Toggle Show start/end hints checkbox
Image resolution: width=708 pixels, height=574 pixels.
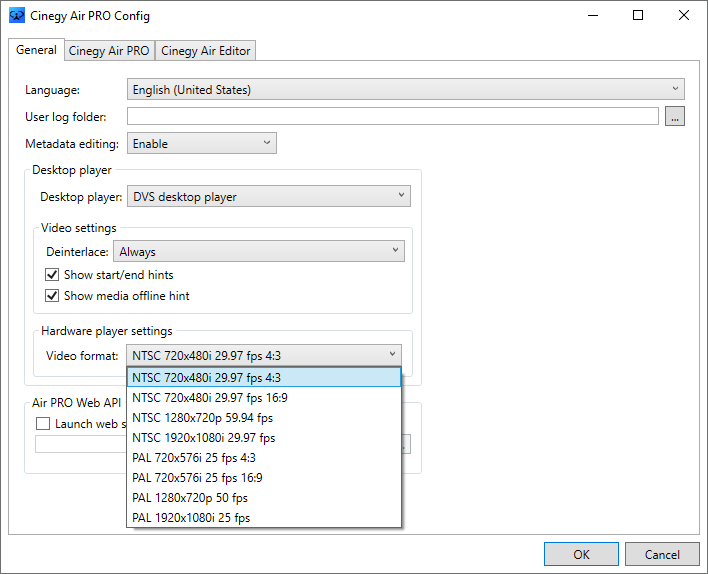tap(52, 275)
